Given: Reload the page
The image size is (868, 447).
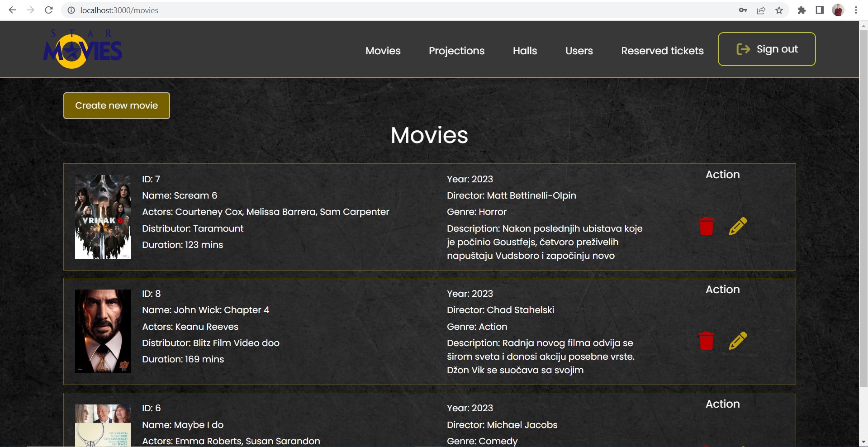Looking at the screenshot, I should 48,10.
